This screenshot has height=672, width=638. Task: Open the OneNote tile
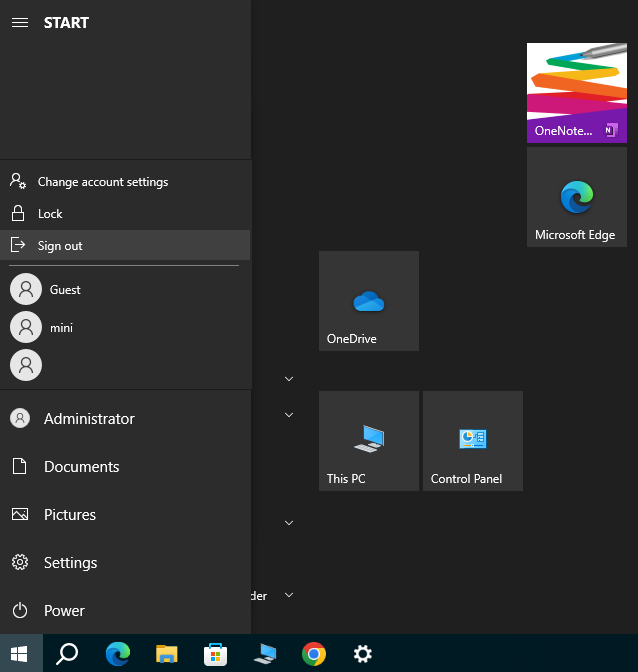pyautogui.click(x=576, y=93)
